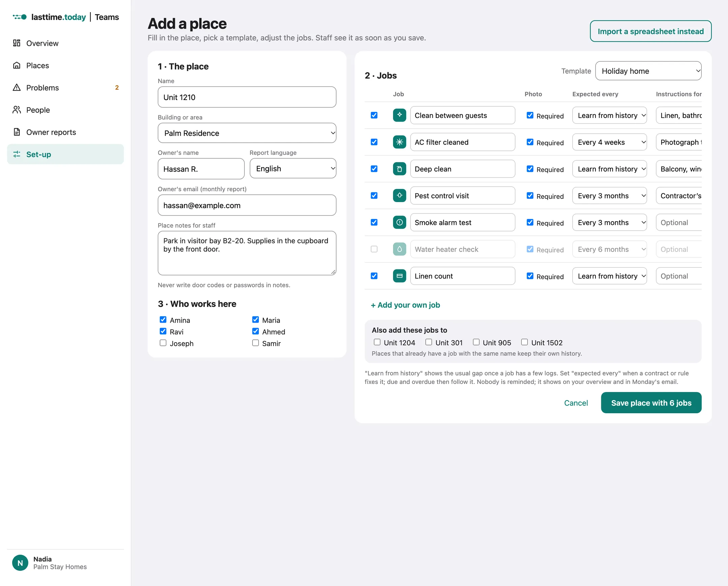Click the Set-up sliders icon
This screenshot has height=586, width=728.
[17, 154]
